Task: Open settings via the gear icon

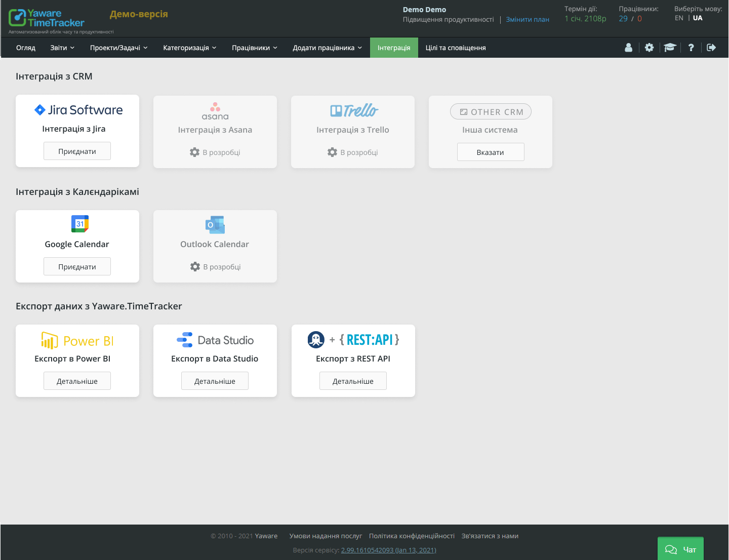Action: [650, 47]
